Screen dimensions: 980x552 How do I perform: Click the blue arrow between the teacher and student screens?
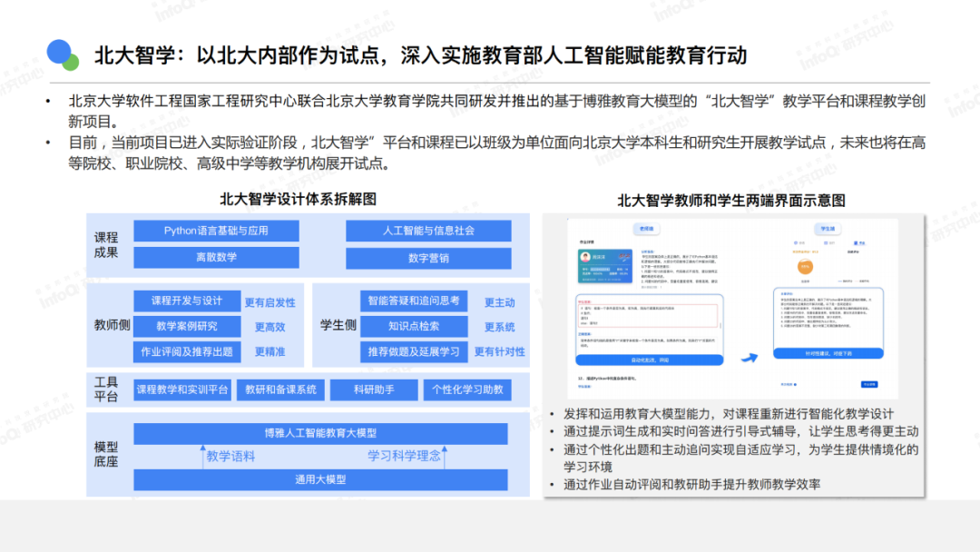pyautogui.click(x=750, y=358)
